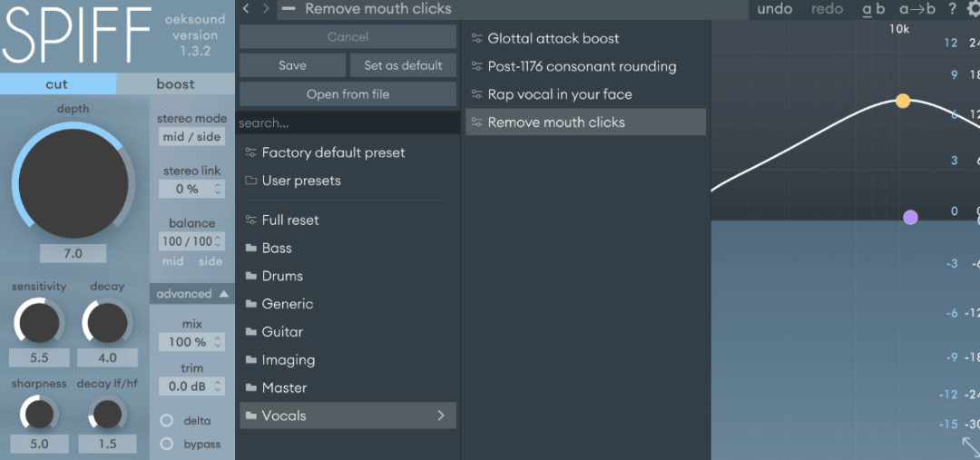Copy settings with a→b button
Viewport: 980px width, 460px height.
916,9
